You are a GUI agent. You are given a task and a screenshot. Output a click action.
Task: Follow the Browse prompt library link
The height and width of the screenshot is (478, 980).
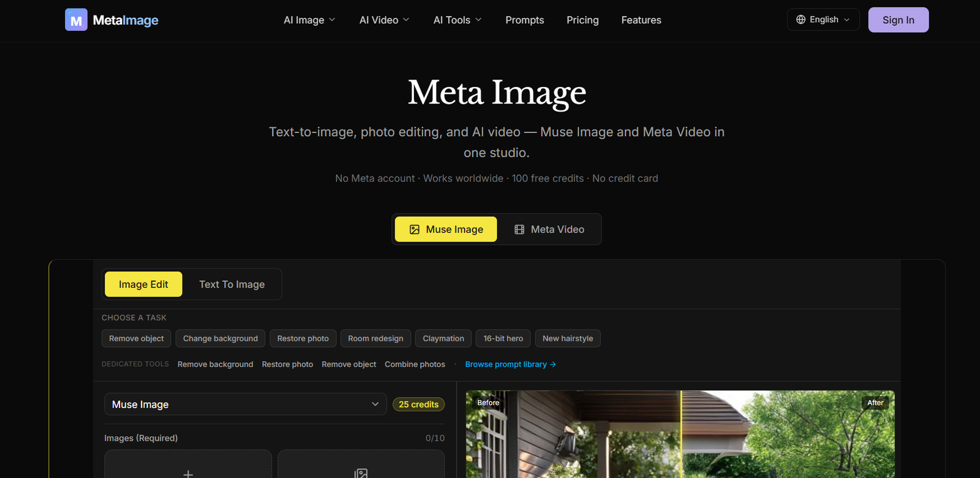coord(511,364)
